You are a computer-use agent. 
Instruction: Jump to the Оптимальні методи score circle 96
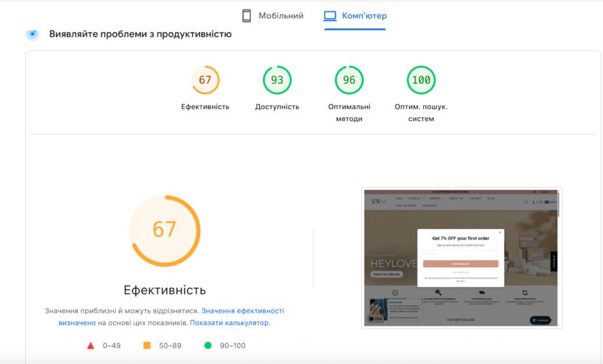click(x=349, y=80)
